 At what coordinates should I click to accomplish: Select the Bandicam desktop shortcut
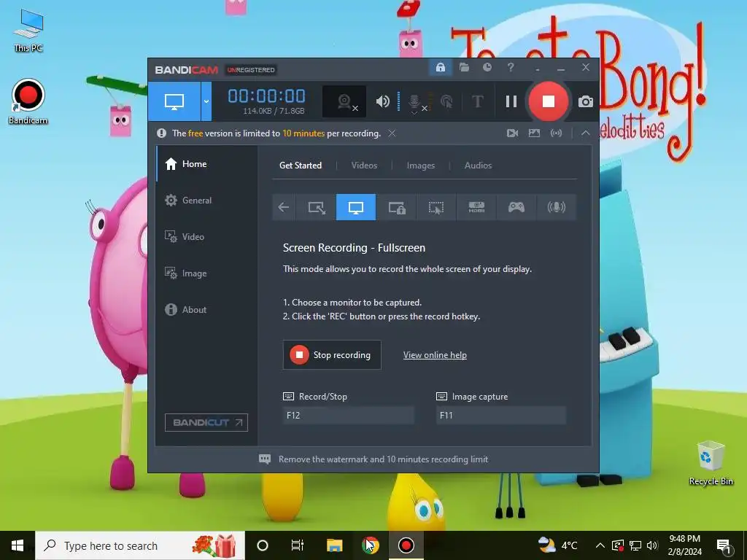click(28, 102)
